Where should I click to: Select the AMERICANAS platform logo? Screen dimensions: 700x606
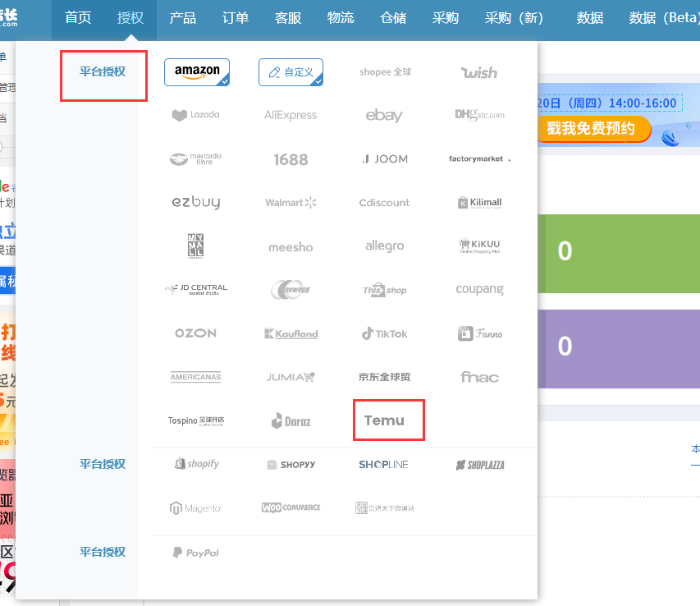coord(195,377)
